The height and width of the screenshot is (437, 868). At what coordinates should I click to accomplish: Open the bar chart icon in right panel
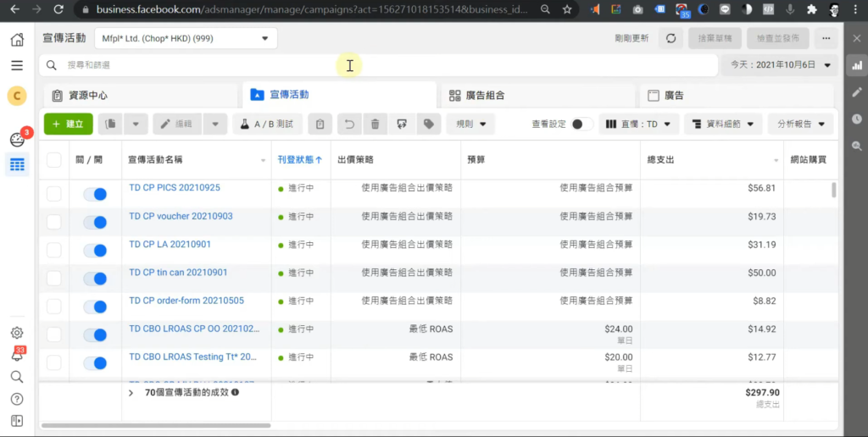[856, 66]
